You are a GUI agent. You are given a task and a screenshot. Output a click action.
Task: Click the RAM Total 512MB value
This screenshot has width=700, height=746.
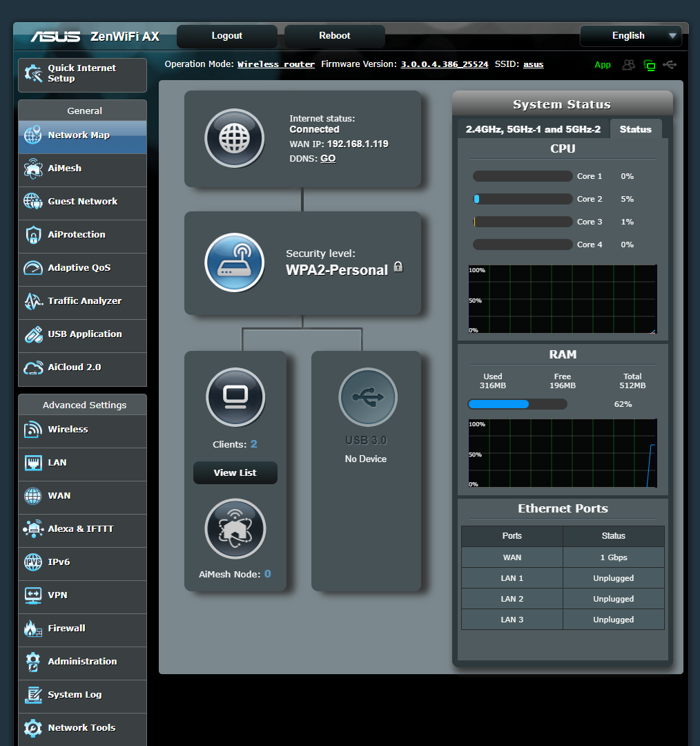pyautogui.click(x=632, y=385)
